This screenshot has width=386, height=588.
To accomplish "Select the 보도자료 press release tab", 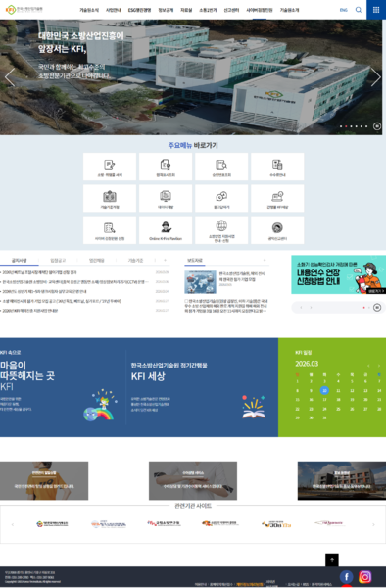I will [x=195, y=260].
